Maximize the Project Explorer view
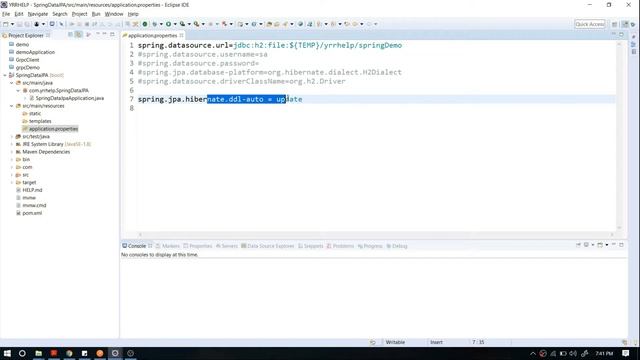This screenshot has width=640, height=360. pos(112,34)
